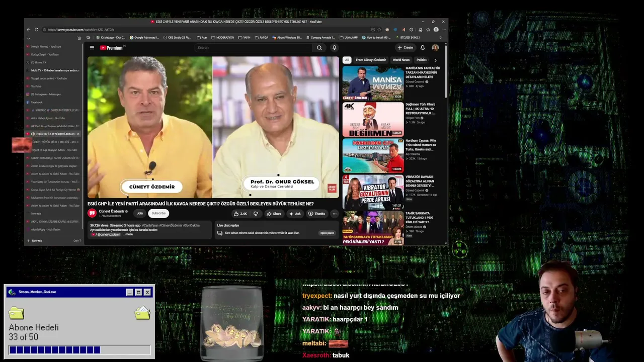Viewport: 644px width, 362px height.
Task: Open the Northern Cyprus video thumbnail
Action: point(373,155)
